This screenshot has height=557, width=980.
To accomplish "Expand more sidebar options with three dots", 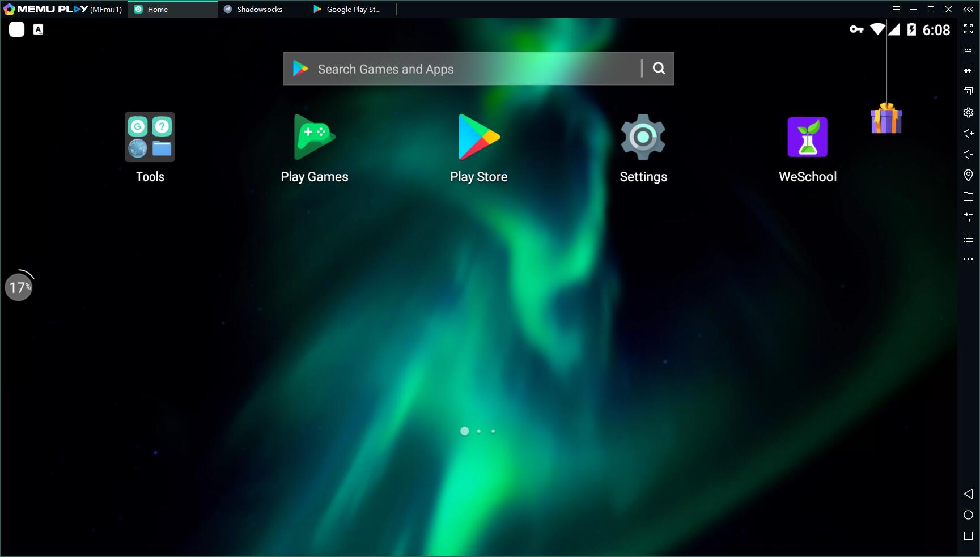I will [968, 259].
